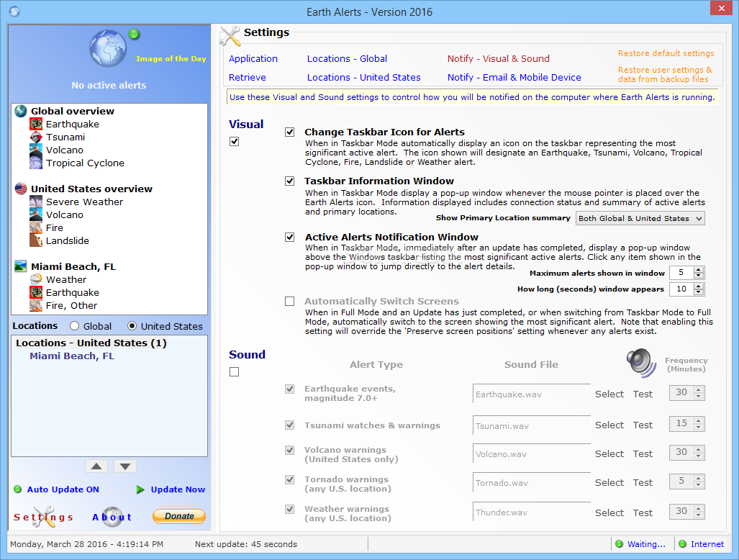Click the Volcano icon under Global overview
The width and height of the screenshot is (739, 560).
click(36, 150)
